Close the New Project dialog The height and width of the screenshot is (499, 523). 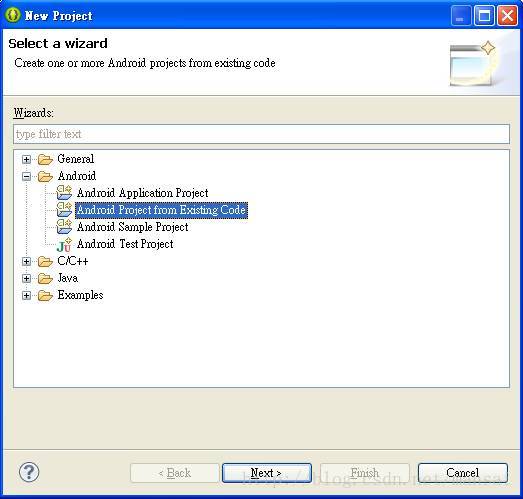click(507, 16)
